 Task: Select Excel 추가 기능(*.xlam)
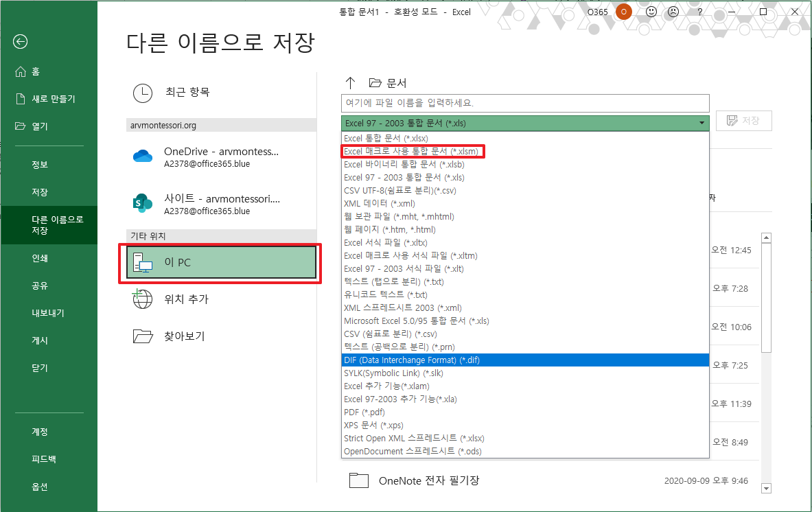[525, 386]
